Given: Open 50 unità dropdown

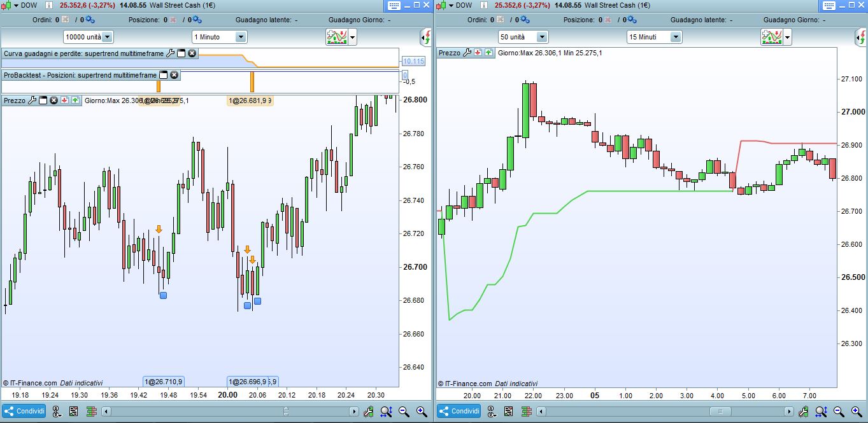Looking at the screenshot, I should pyautogui.click(x=523, y=37).
